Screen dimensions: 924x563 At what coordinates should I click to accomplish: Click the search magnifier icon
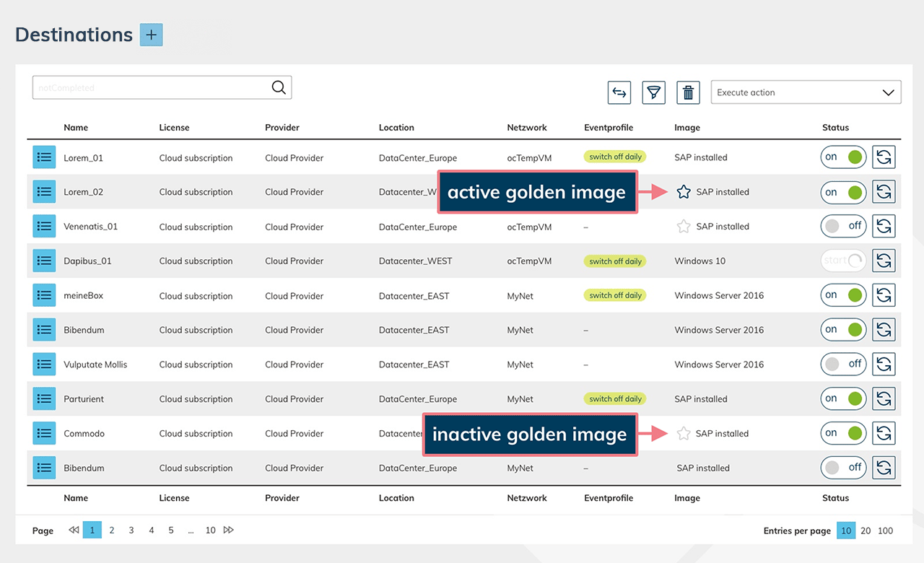pyautogui.click(x=279, y=87)
